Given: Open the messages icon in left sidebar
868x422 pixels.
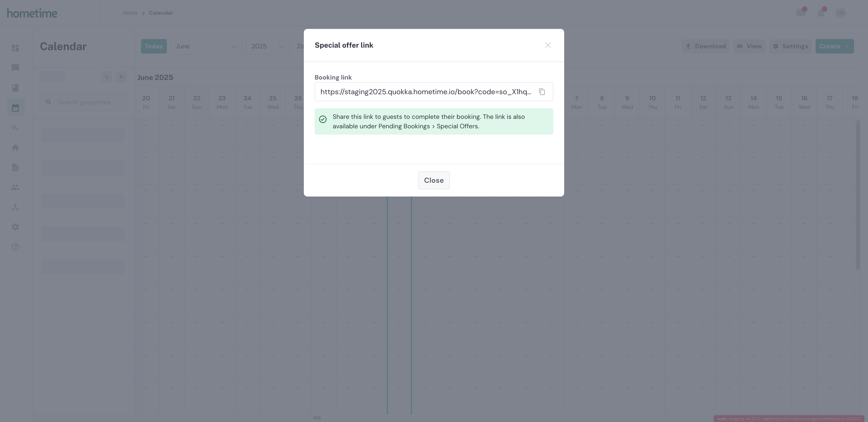Looking at the screenshot, I should pyautogui.click(x=16, y=68).
